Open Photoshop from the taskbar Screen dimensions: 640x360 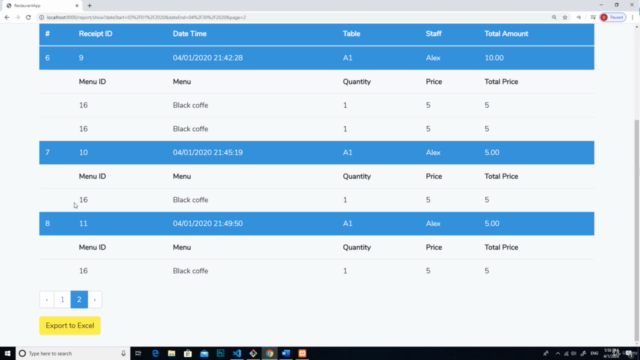(220, 353)
